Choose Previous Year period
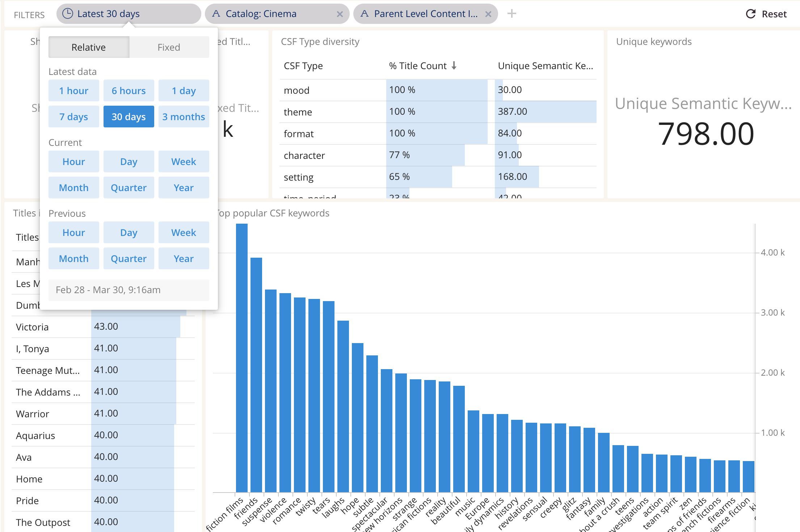The image size is (800, 532). coord(184,258)
